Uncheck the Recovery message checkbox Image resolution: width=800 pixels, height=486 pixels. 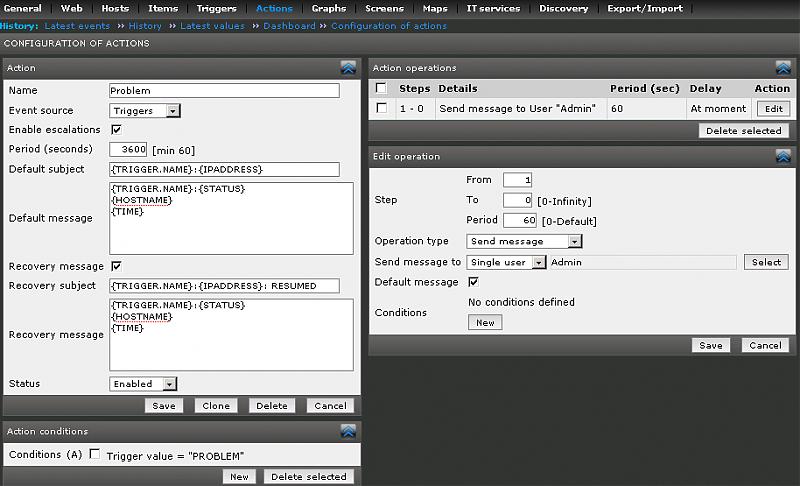[116, 267]
